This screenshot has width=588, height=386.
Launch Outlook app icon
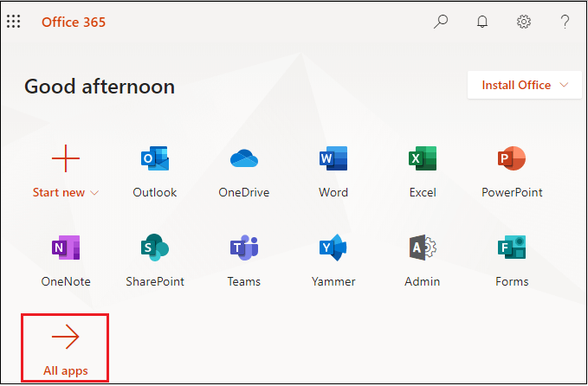tap(155, 158)
